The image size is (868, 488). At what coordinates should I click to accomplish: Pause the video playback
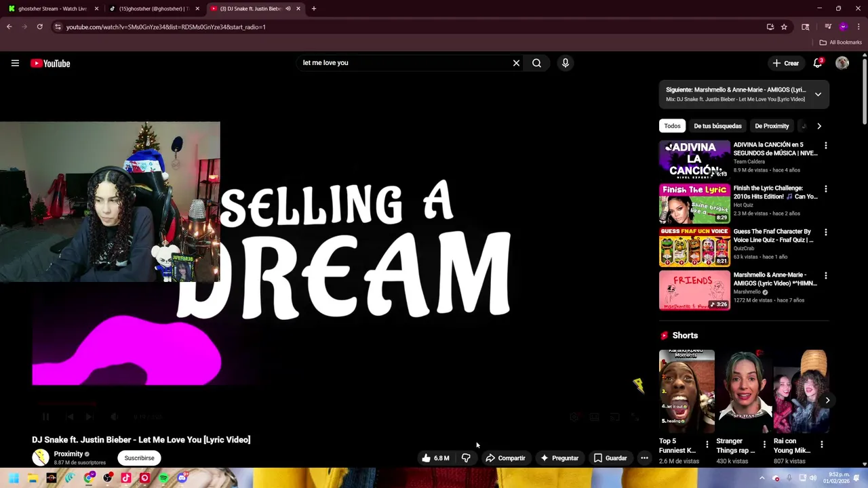pyautogui.click(x=45, y=418)
